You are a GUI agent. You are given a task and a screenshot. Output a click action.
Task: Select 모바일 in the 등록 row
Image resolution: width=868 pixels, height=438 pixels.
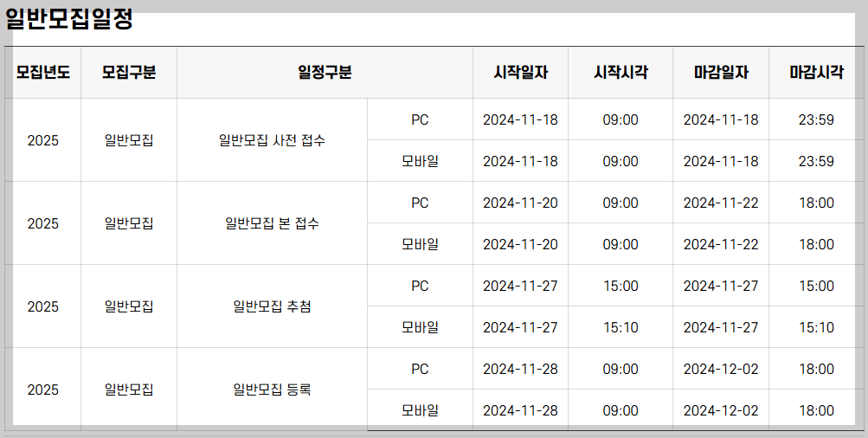421,410
